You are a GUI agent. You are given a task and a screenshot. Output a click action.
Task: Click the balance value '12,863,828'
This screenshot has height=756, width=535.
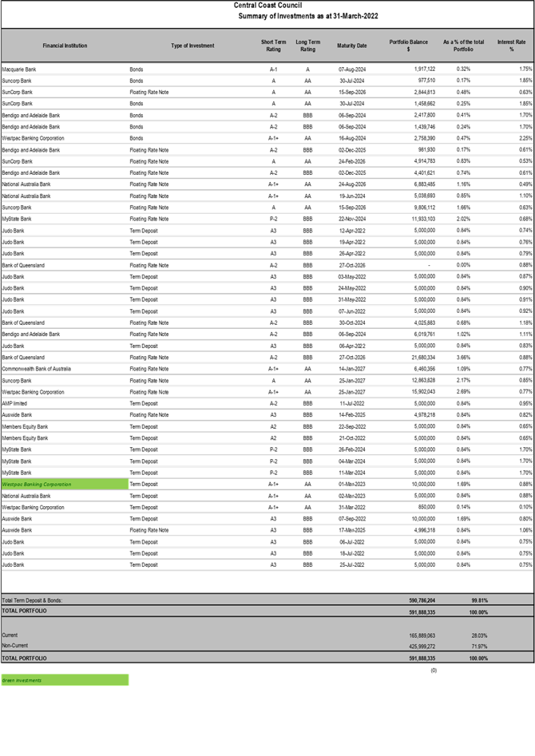coord(423,381)
